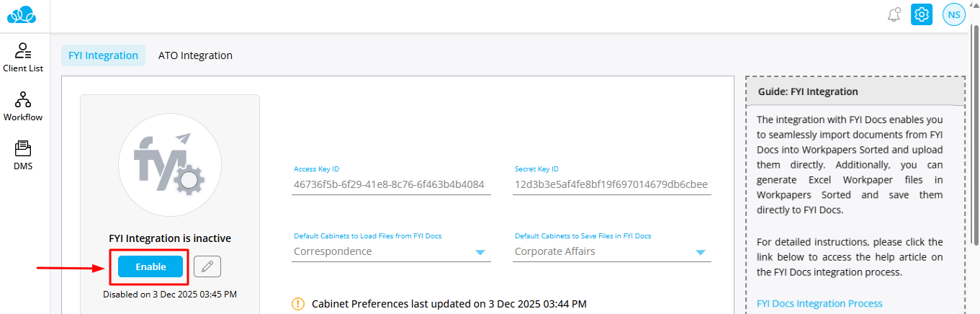This screenshot has width=980, height=314.
Task: Open the settings gear icon
Action: [x=922, y=14]
